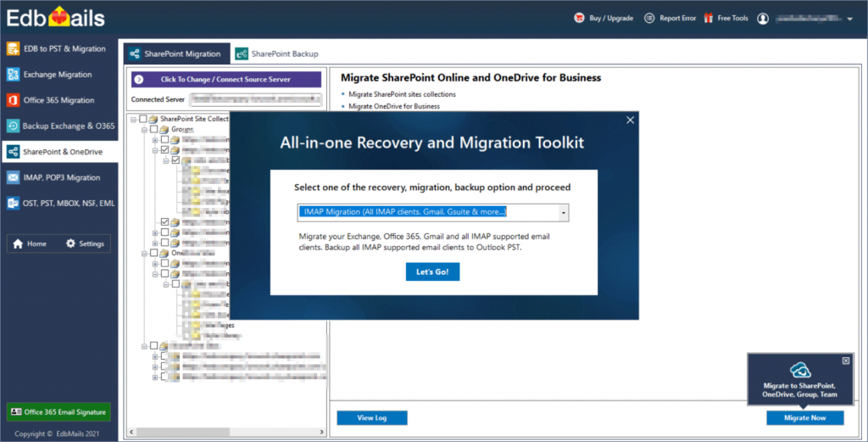This screenshot has width=868, height=442.
Task: Click the Migrate Now button
Action: [805, 417]
